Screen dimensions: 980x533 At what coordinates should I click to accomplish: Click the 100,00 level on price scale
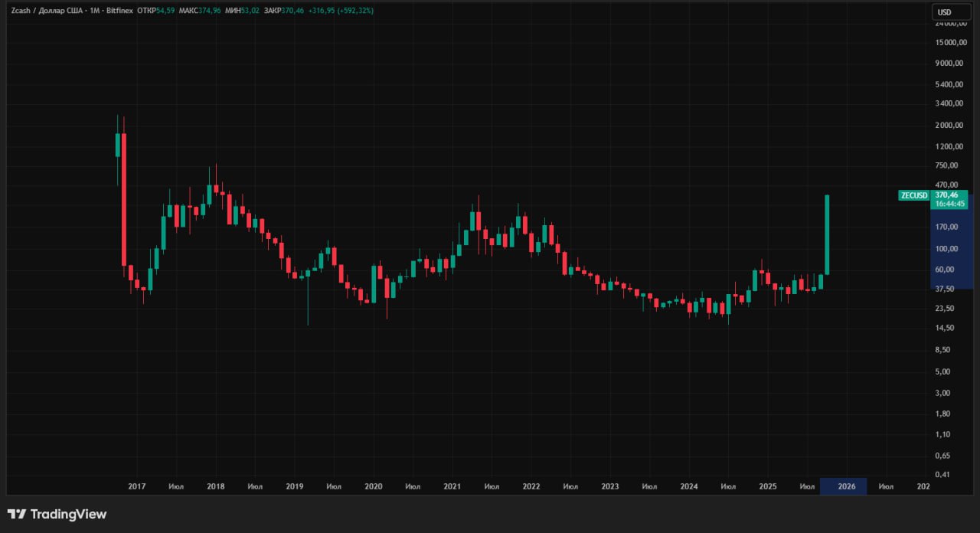947,249
